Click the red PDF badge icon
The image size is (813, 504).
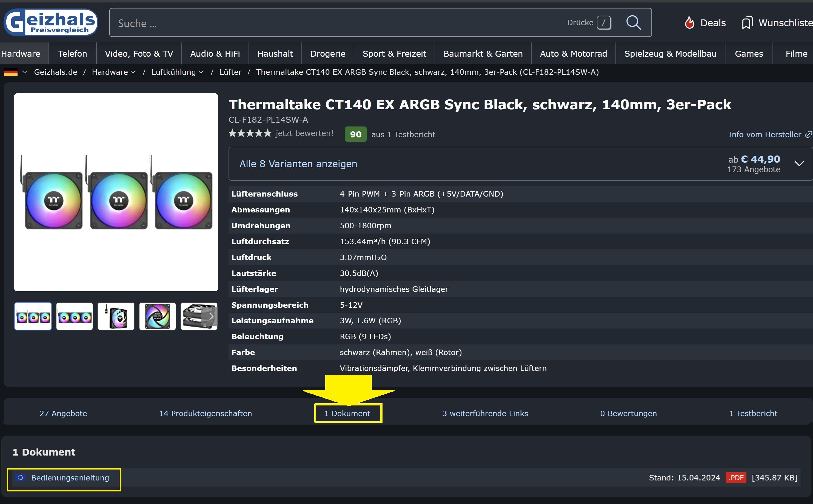(736, 478)
